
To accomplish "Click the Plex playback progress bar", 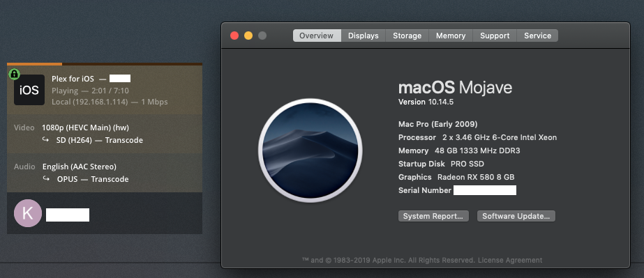I will click(x=105, y=64).
